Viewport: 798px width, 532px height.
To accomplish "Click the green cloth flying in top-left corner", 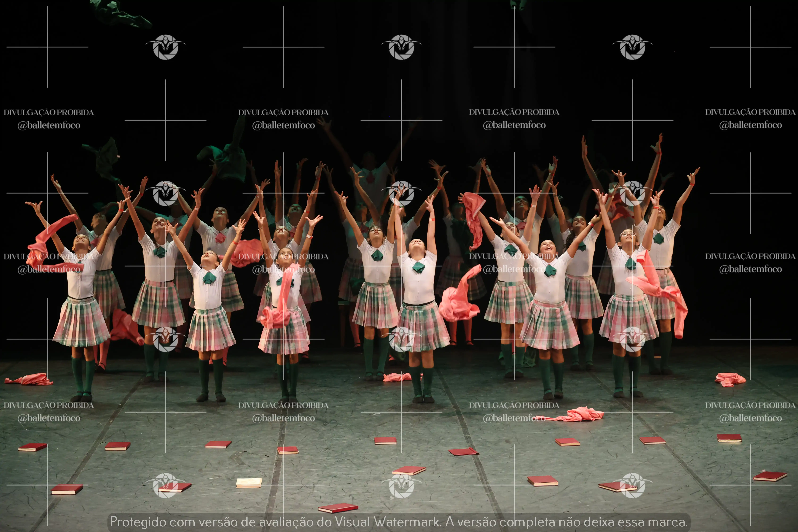I will click(x=120, y=14).
